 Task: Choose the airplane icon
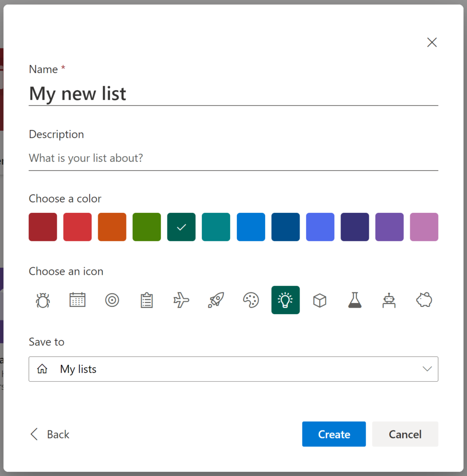point(181,300)
